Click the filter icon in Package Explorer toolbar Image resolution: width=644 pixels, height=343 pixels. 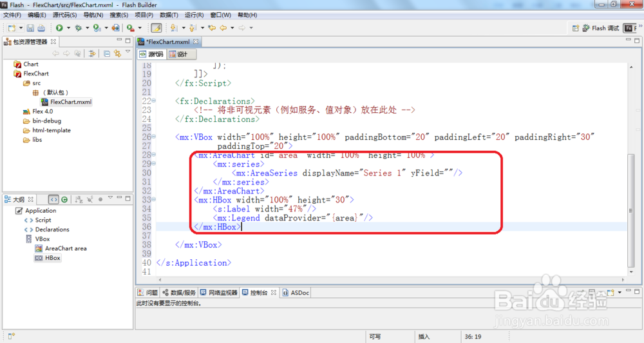[x=92, y=54]
